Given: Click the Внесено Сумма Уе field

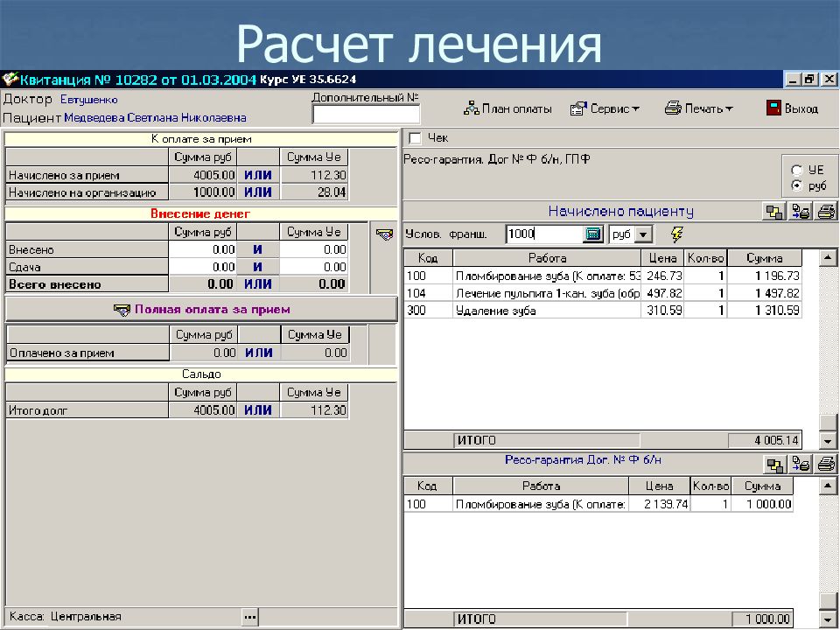Looking at the screenshot, I should click(313, 249).
